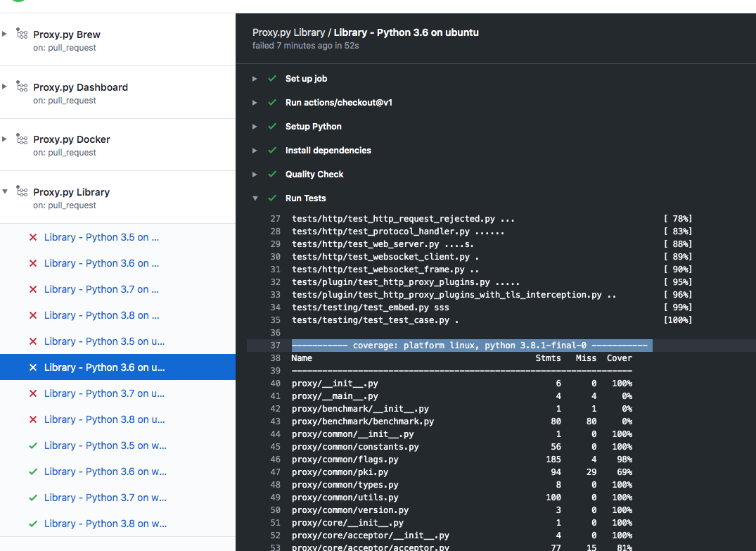This screenshot has width=756, height=551.
Task: Click log line number 52
Action: [x=275, y=536]
